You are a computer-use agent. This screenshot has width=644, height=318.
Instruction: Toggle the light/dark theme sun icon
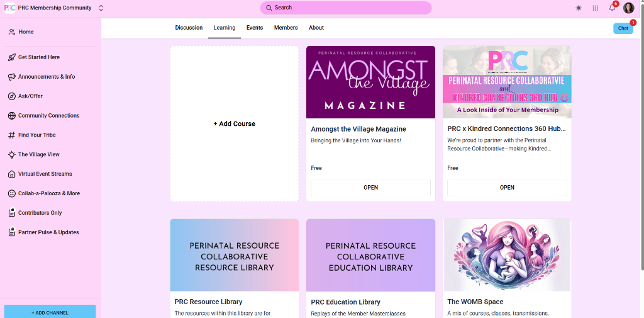tap(579, 8)
